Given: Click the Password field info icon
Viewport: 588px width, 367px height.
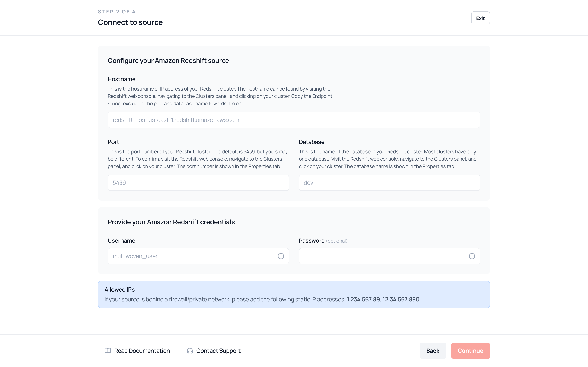Looking at the screenshot, I should [472, 256].
